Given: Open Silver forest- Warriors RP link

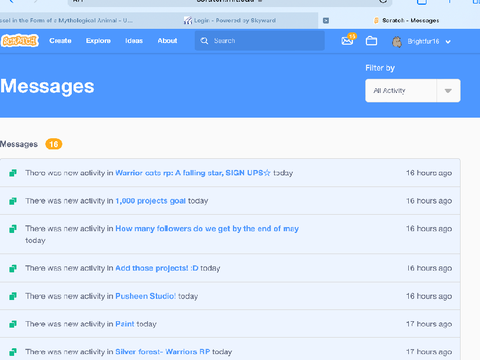Looking at the screenshot, I should pos(163,352).
